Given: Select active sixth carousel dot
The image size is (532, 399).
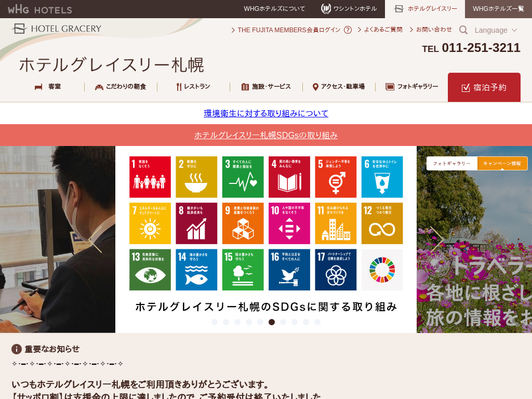Looking at the screenshot, I should click(272, 322).
